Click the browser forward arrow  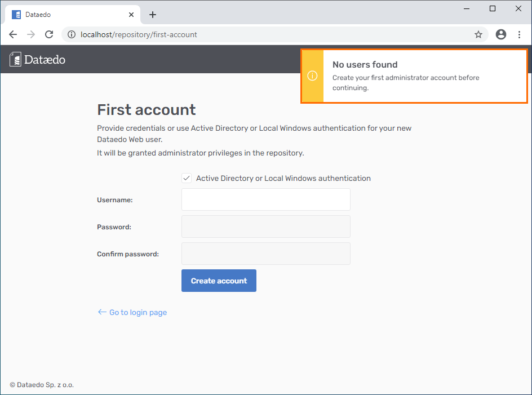tap(31, 34)
